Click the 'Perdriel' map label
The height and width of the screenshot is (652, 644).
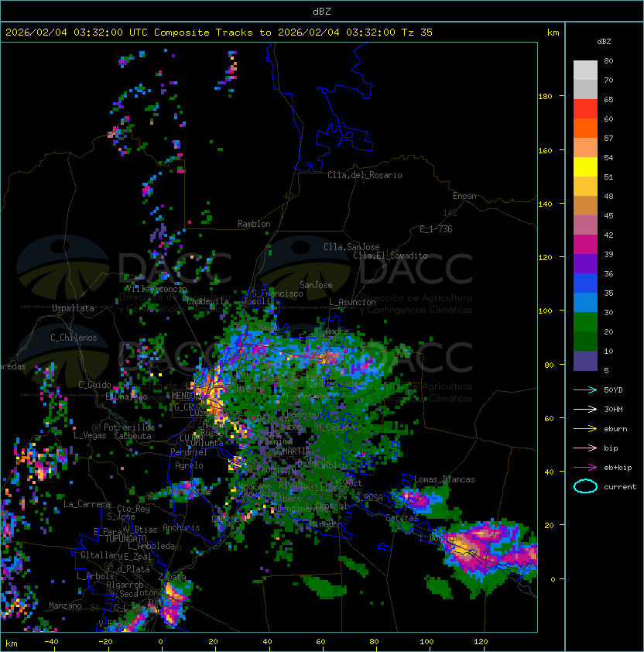(x=189, y=452)
